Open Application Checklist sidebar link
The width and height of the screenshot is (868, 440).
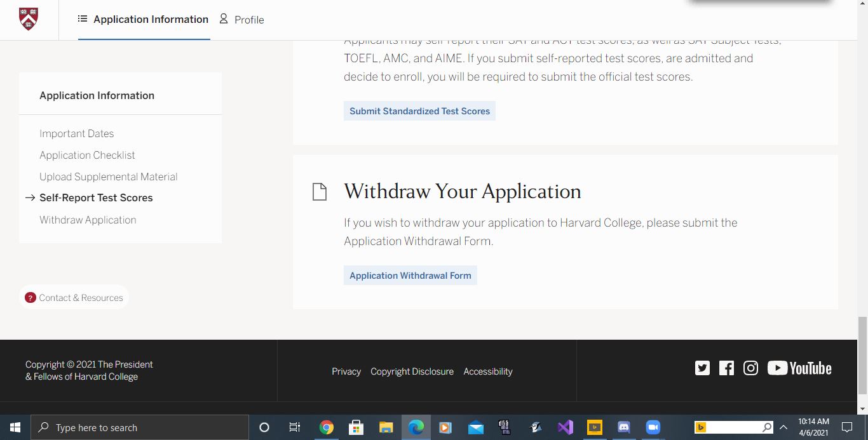coord(87,155)
